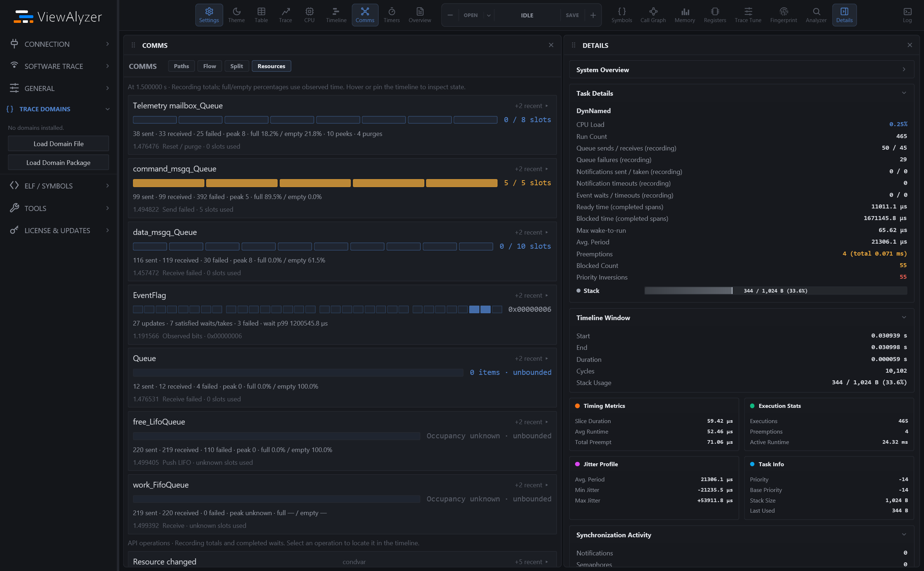This screenshot has height=571, width=924.
Task: Expand the Tools sidebar section
Action: pyautogui.click(x=58, y=208)
